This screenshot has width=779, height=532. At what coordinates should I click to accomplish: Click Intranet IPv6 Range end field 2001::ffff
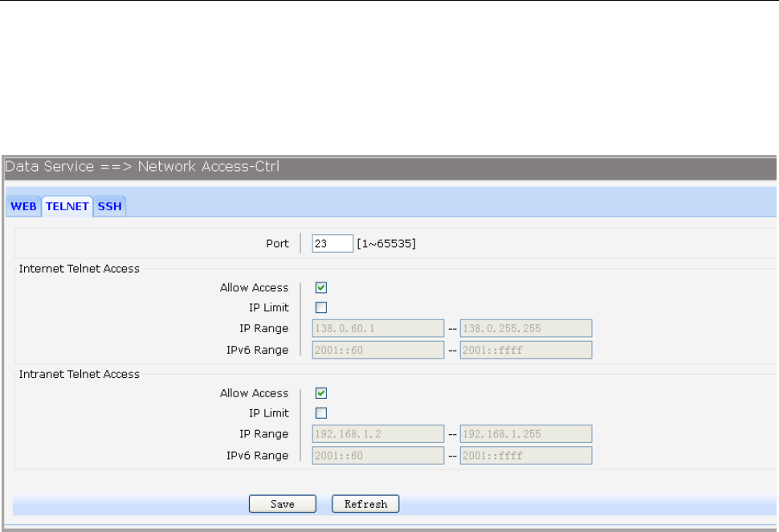526,456
